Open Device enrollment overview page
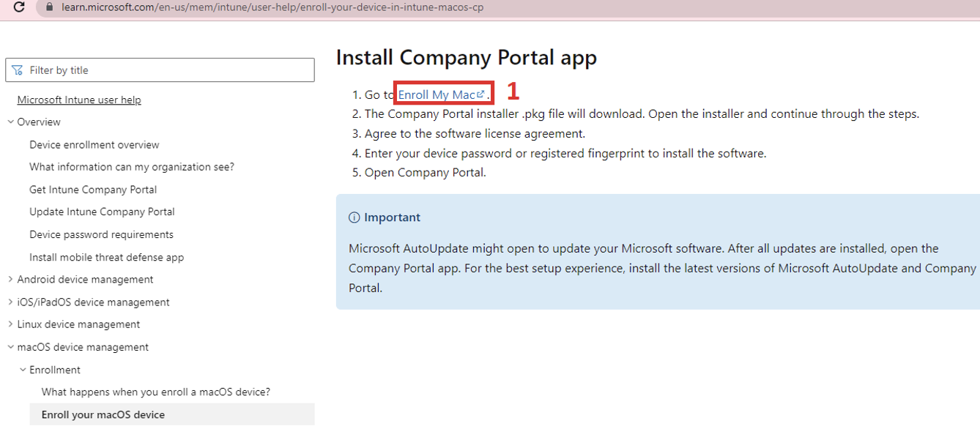Viewport: 980px width, 432px height. pos(94,145)
